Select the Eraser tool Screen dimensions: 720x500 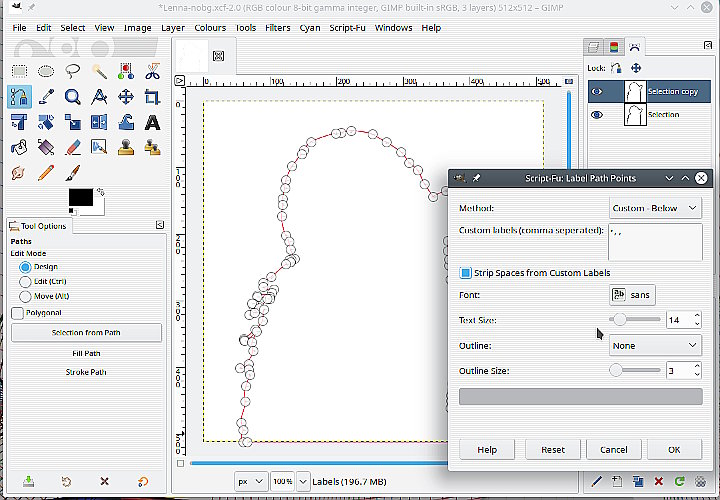[72, 148]
